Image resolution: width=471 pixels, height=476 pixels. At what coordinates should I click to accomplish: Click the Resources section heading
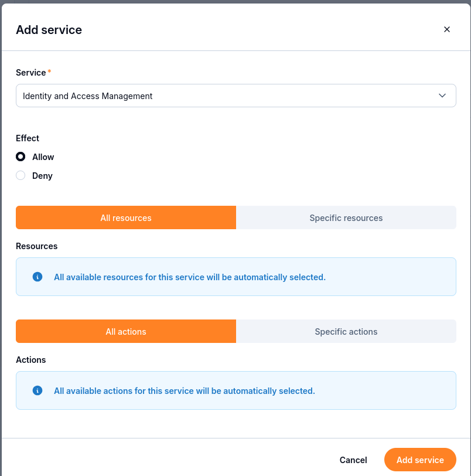[37, 246]
